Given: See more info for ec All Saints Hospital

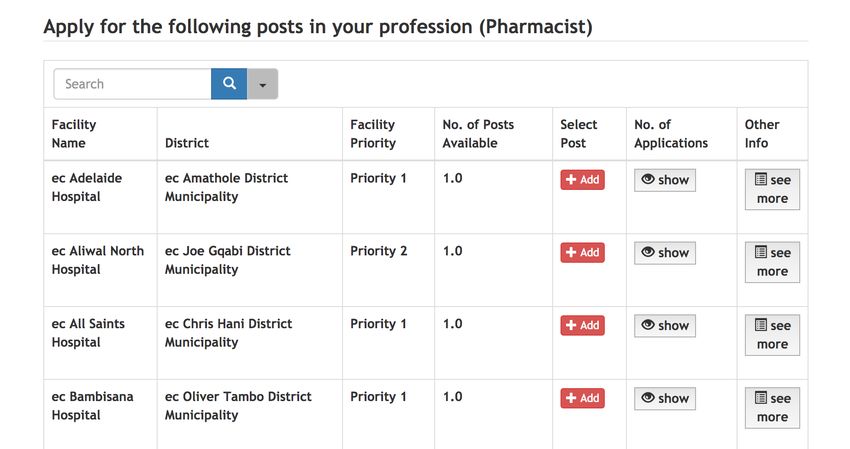Looking at the screenshot, I should (772, 335).
